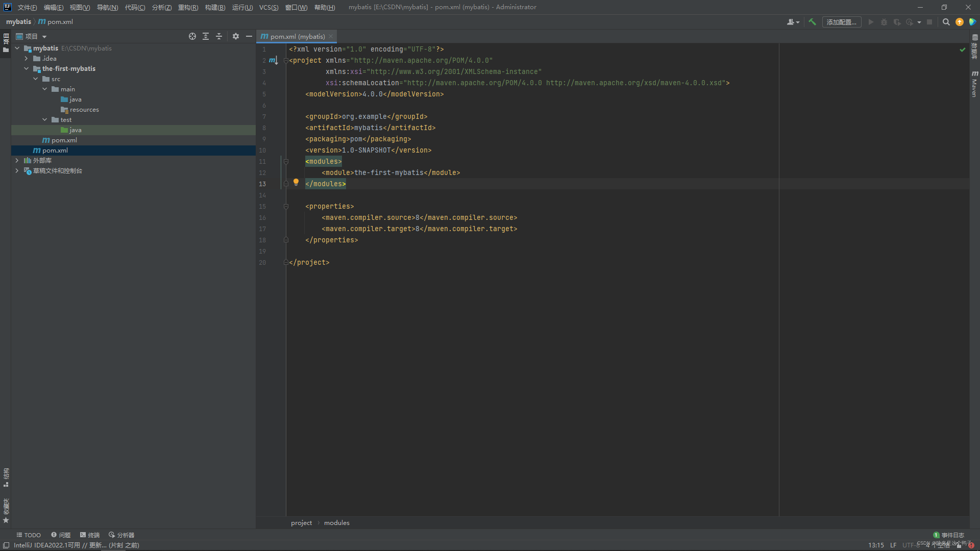Click the colorful JetBrains Space icon
This screenshot has width=980, height=551.
pyautogui.click(x=973, y=22)
